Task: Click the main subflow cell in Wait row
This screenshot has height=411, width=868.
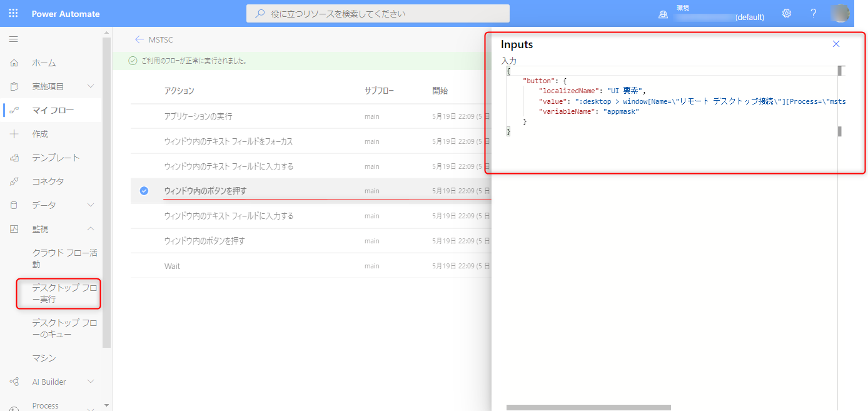Action: 372,266
